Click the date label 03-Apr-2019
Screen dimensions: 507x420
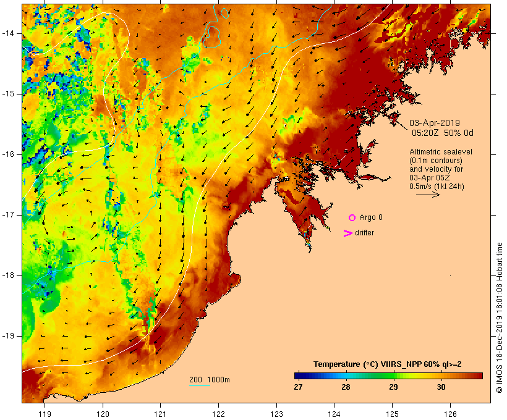pyautogui.click(x=435, y=123)
